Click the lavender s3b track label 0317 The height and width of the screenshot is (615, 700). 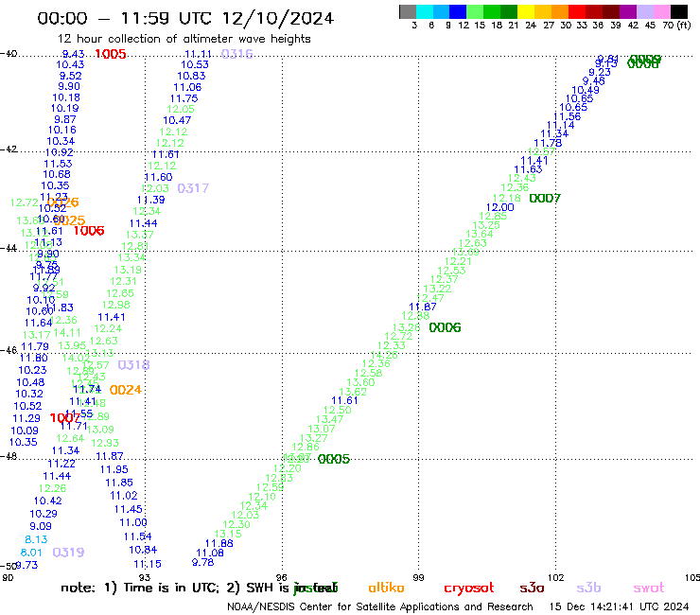click(x=193, y=188)
